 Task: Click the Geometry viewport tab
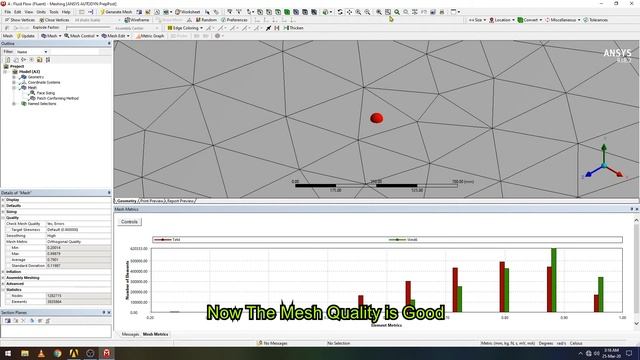tap(126, 201)
